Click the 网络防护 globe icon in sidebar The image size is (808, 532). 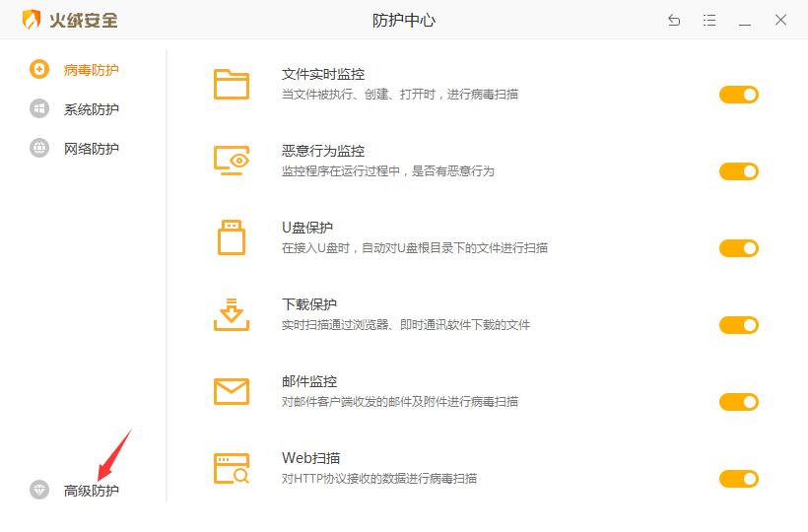coord(39,148)
